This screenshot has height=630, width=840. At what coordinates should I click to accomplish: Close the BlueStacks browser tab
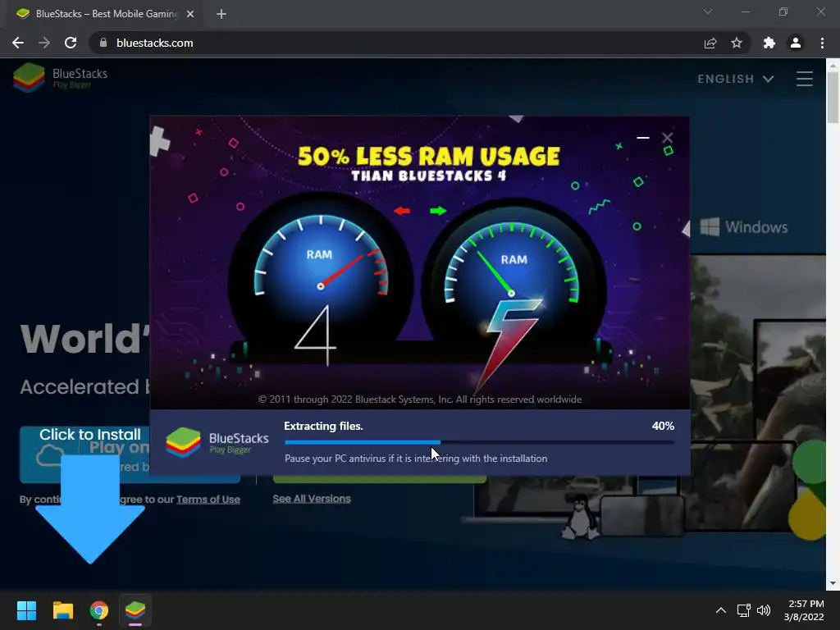190,14
